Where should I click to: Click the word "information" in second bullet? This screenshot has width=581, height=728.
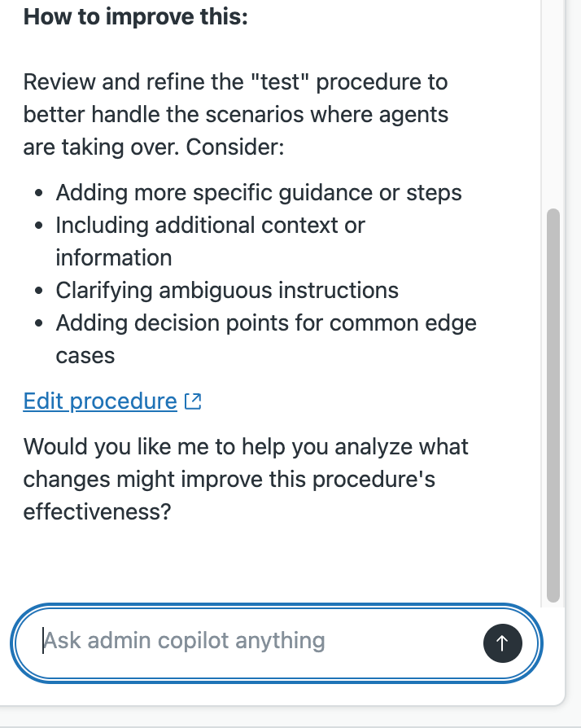pyautogui.click(x=113, y=258)
